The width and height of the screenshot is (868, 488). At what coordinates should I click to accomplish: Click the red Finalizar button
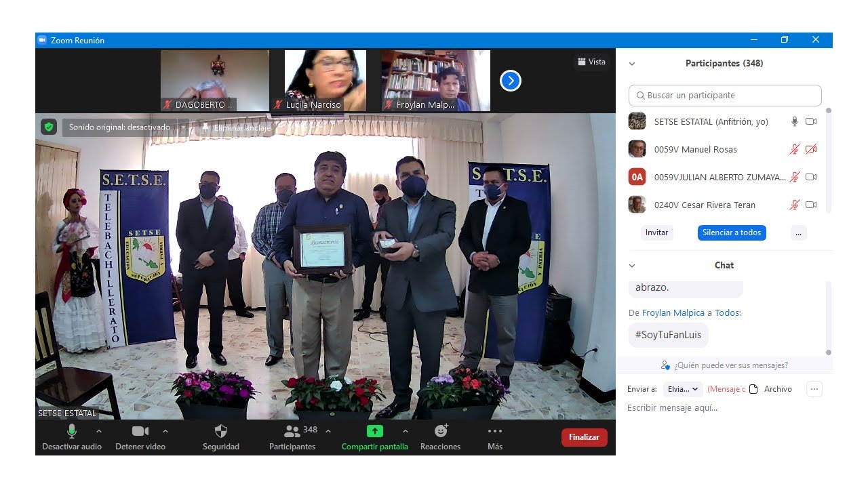coord(584,437)
